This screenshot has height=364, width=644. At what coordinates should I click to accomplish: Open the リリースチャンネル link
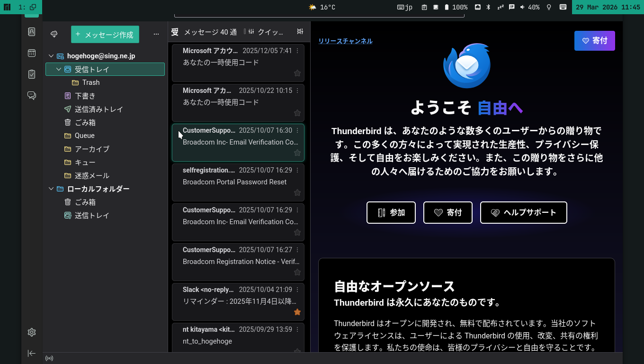tap(345, 41)
